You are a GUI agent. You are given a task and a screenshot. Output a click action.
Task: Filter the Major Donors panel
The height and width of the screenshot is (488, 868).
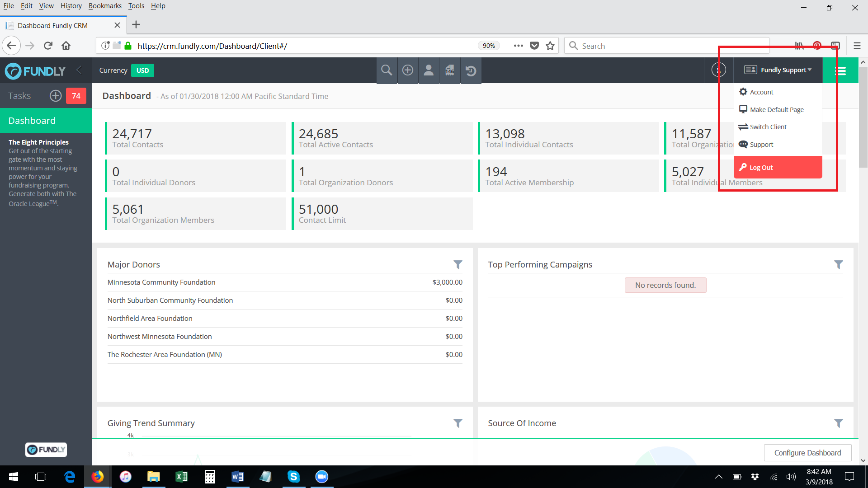[458, 265]
